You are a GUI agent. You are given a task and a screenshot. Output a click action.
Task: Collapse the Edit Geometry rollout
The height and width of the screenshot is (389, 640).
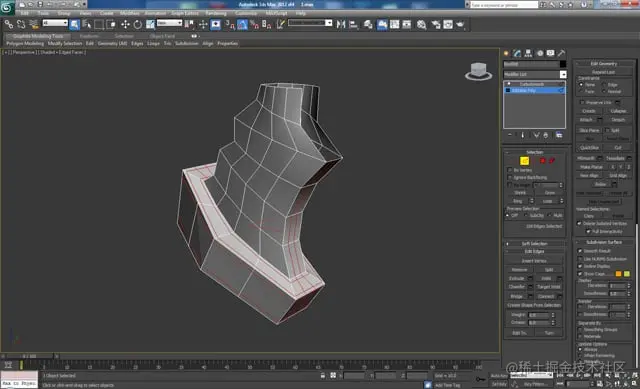[x=604, y=64]
